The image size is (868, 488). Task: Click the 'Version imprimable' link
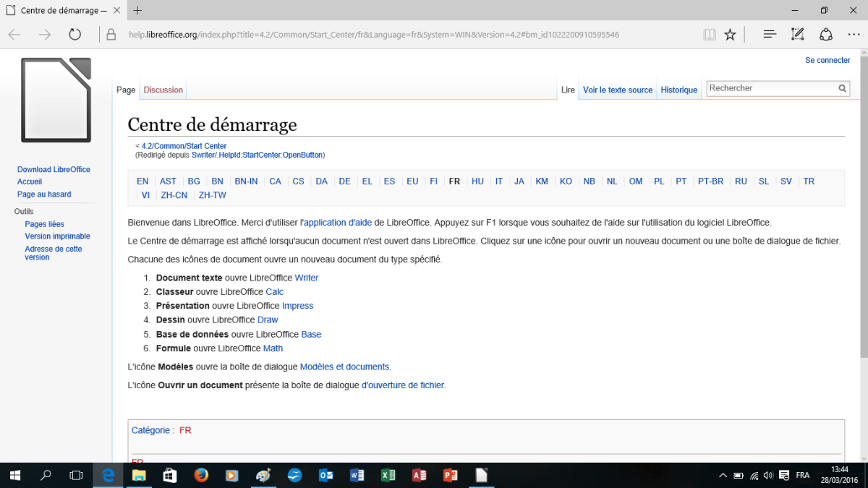pyautogui.click(x=57, y=236)
